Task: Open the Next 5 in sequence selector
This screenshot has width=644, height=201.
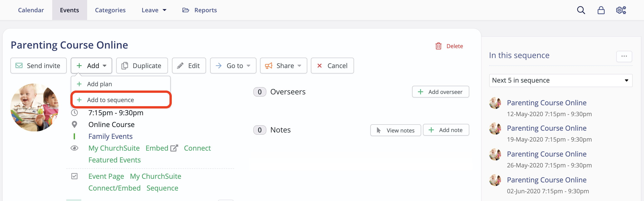Action: (x=560, y=80)
